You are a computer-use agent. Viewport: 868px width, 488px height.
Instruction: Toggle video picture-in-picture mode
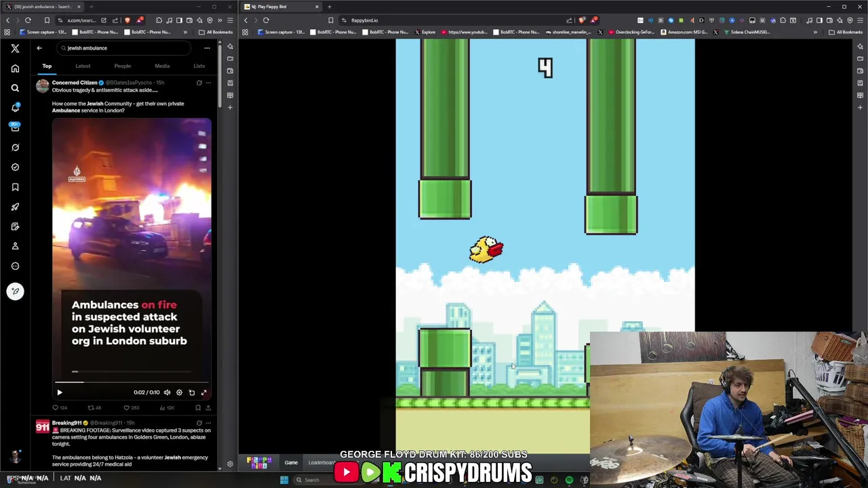point(191,392)
